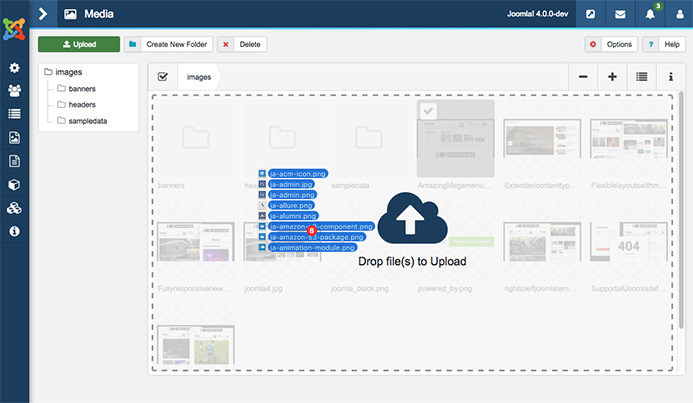Open the Help info icon in the sidebar
The width and height of the screenshot is (693, 403).
[x=14, y=231]
